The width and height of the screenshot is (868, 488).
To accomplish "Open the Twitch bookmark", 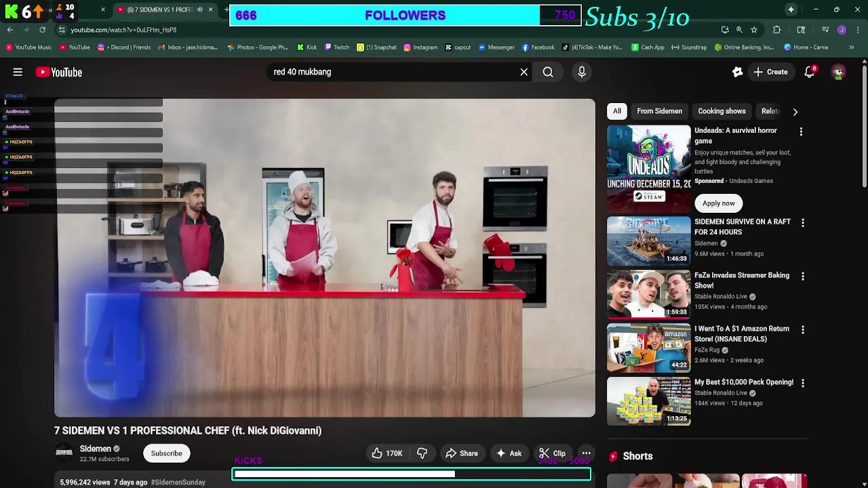I will coord(337,47).
